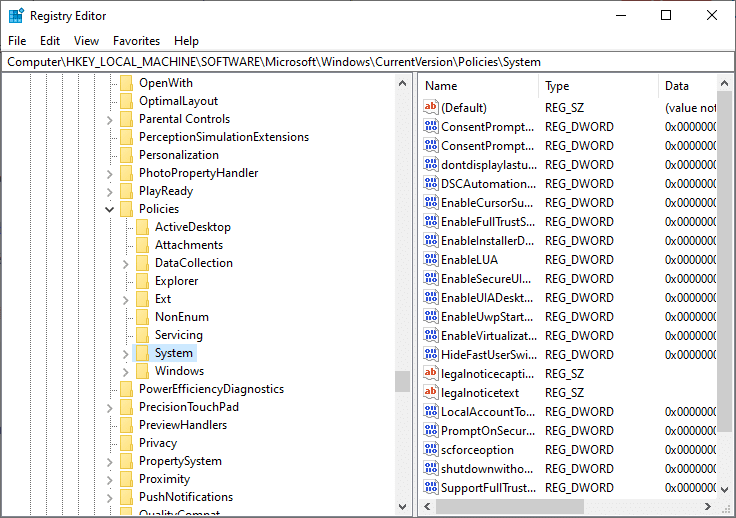Screen dimensions: 736x518
Task: Expand the Parental Controls node
Action: pos(109,120)
